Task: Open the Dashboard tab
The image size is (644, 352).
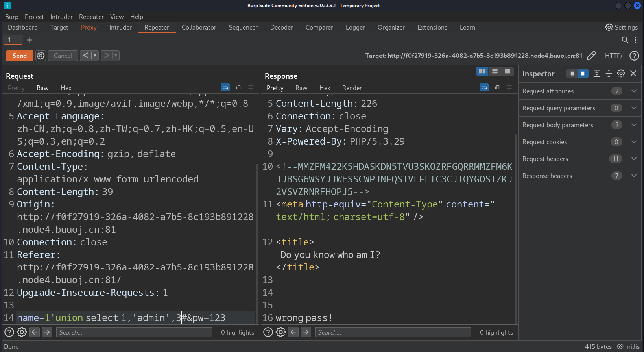Action: pyautogui.click(x=23, y=27)
